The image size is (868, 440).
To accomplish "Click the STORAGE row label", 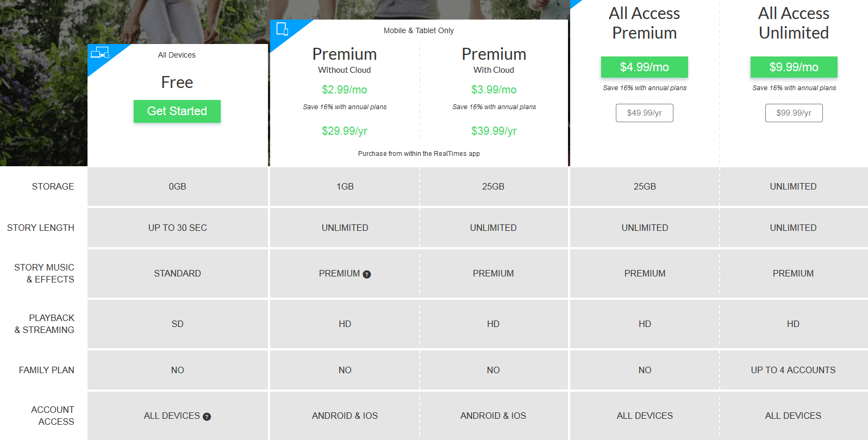I will (x=53, y=186).
